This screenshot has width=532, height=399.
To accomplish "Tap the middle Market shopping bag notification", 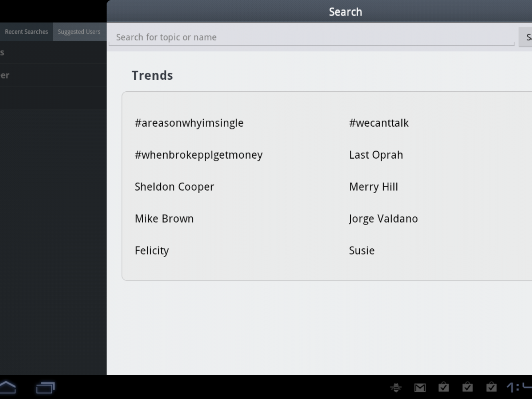I will pos(467,387).
